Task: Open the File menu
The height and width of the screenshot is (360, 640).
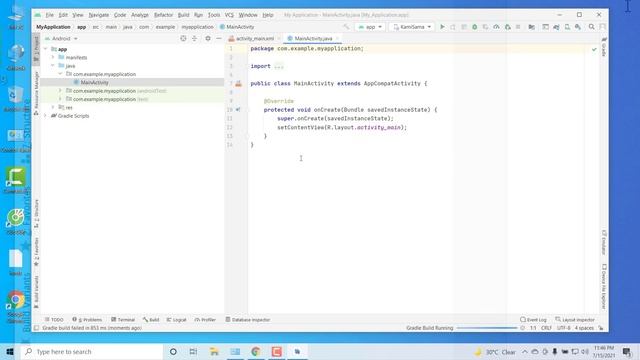Action: (49, 15)
